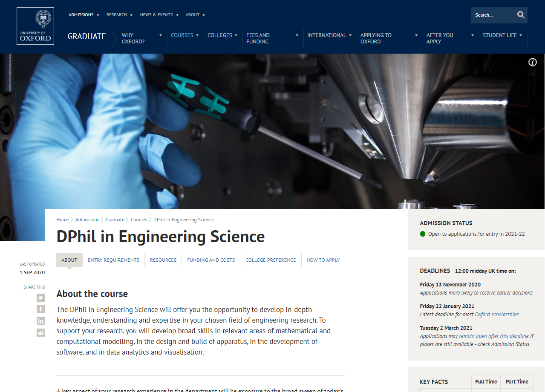
Task: Click the '1 SEP 2020' last updated date
Action: (32, 273)
